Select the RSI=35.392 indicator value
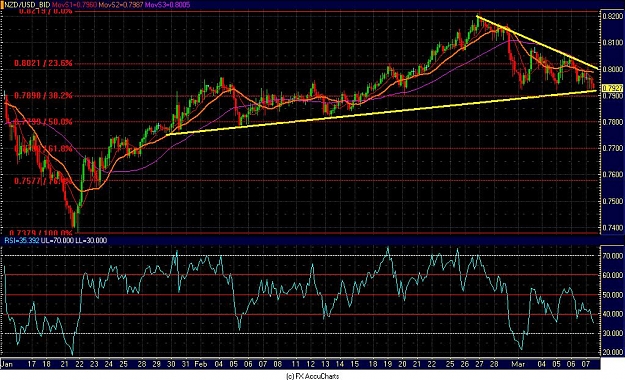 pyautogui.click(x=22, y=240)
